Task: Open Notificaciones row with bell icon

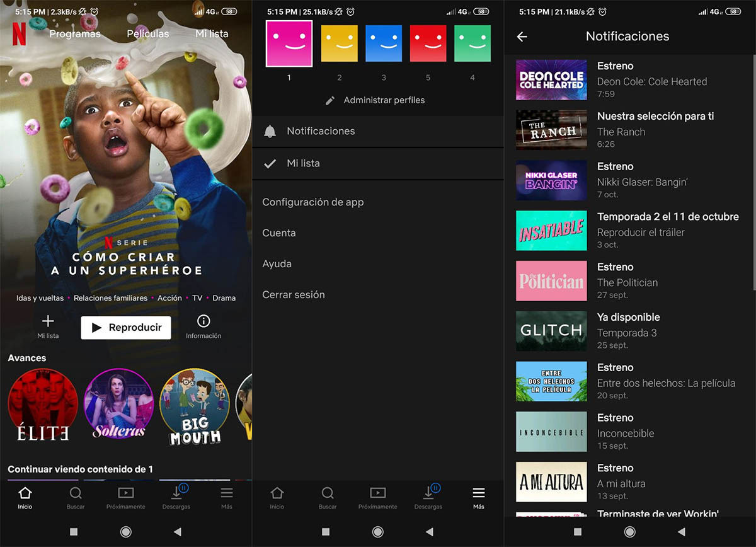Action: click(x=378, y=131)
